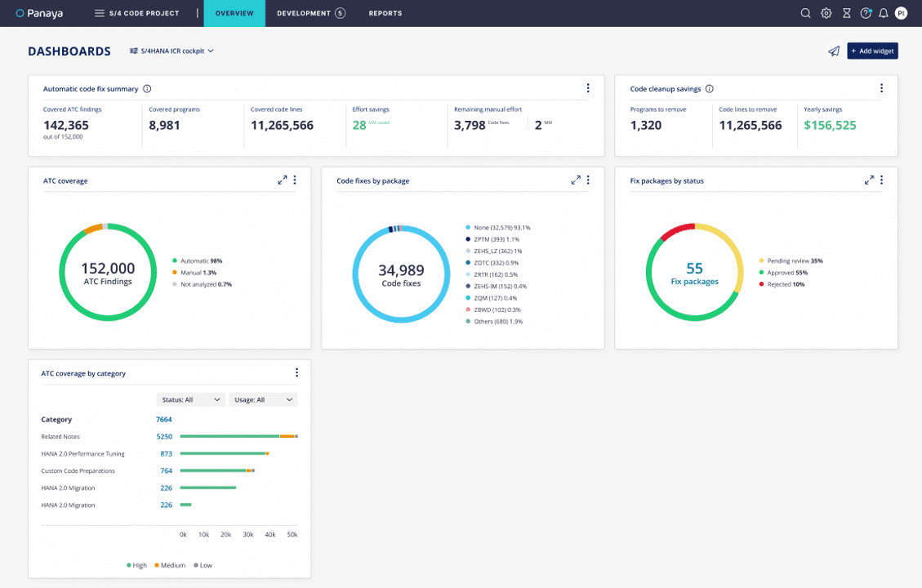Image resolution: width=922 pixels, height=588 pixels.
Task: Click the 3,798 remaining code fixes value
Action: click(x=470, y=125)
